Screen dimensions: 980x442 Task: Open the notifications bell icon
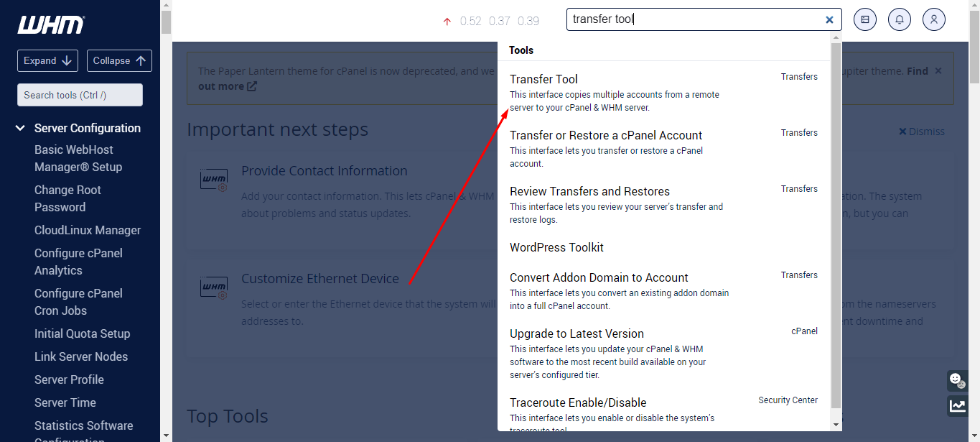[x=899, y=19]
